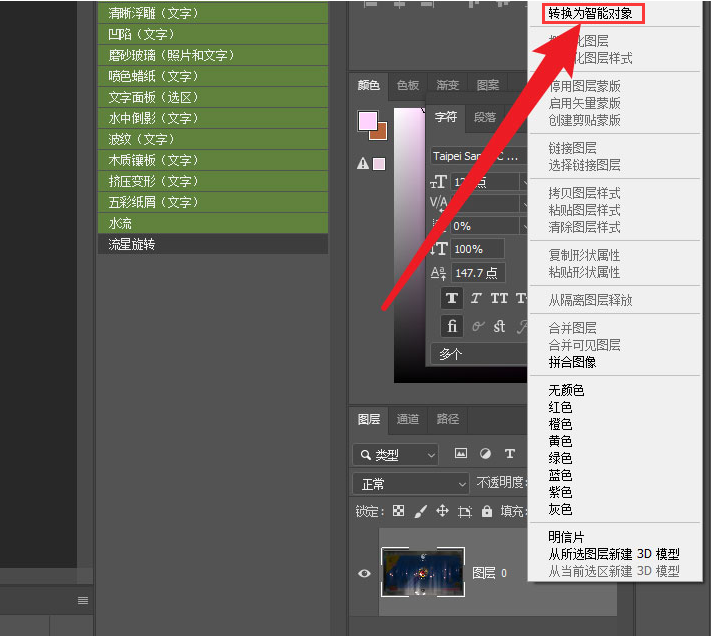Select the 图层 0 layer thumbnail
The height and width of the screenshot is (636, 711).
423,572
